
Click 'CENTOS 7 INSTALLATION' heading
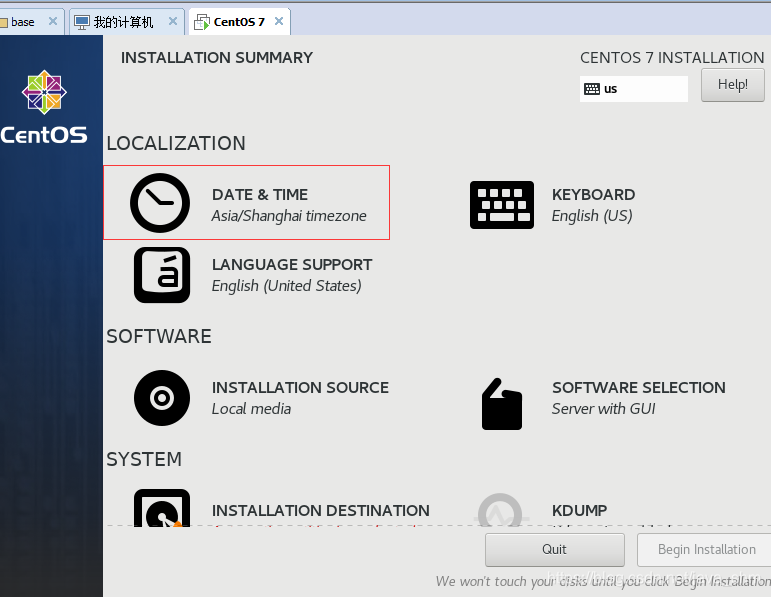(672, 58)
